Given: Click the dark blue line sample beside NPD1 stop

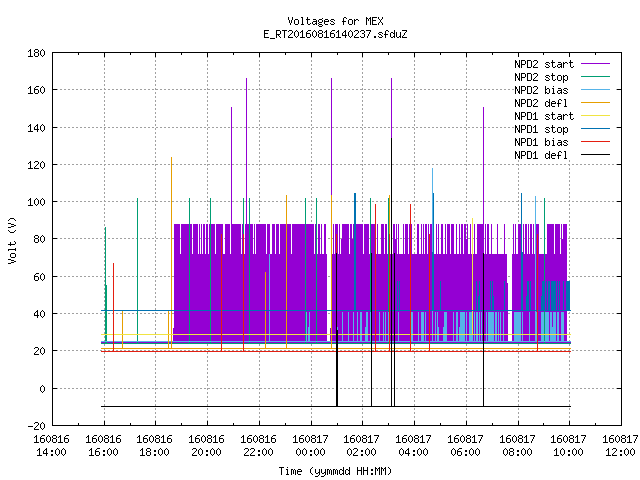Looking at the screenshot, I should coord(595,129).
